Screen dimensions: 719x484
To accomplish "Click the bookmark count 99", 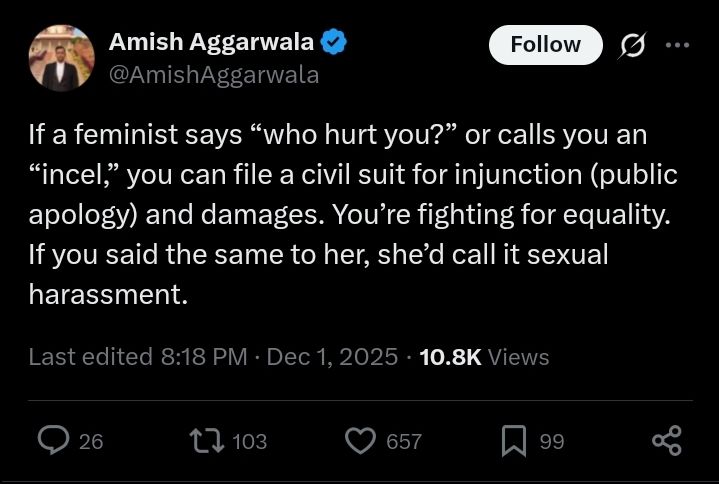I will [552, 441].
